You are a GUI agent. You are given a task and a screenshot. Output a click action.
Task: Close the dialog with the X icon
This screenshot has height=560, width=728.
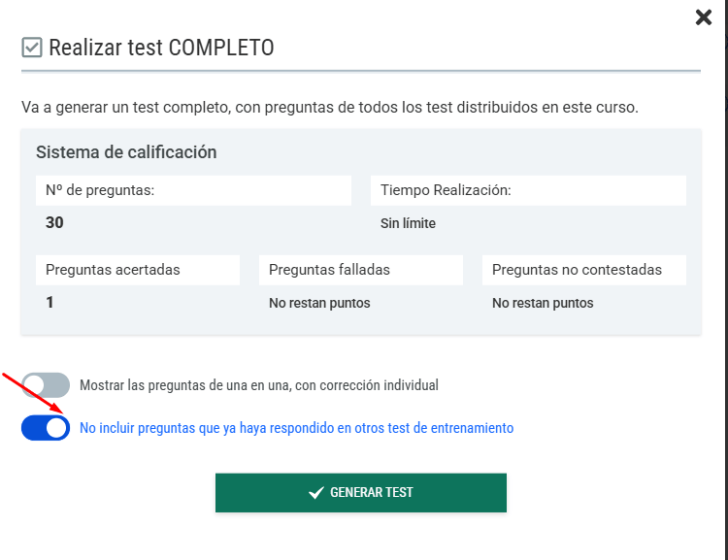(x=704, y=17)
